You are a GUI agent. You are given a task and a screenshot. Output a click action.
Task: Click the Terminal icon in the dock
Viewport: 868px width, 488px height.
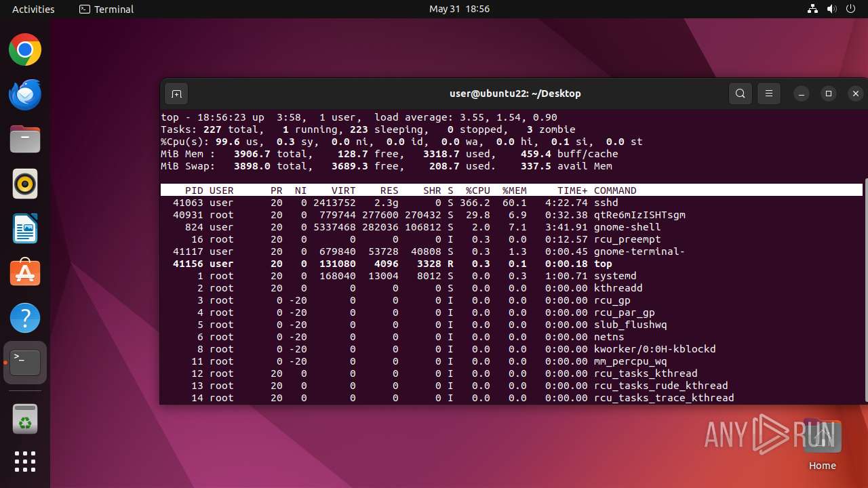coord(25,363)
